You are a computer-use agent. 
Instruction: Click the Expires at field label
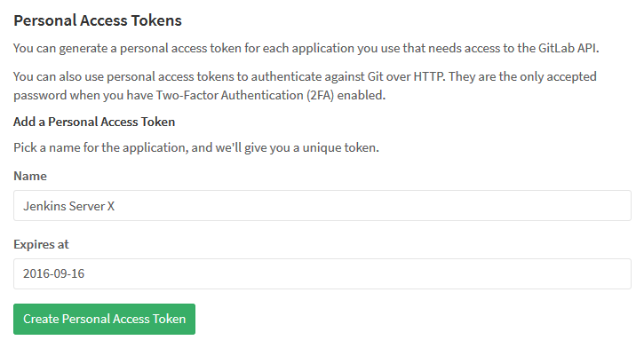pos(41,244)
